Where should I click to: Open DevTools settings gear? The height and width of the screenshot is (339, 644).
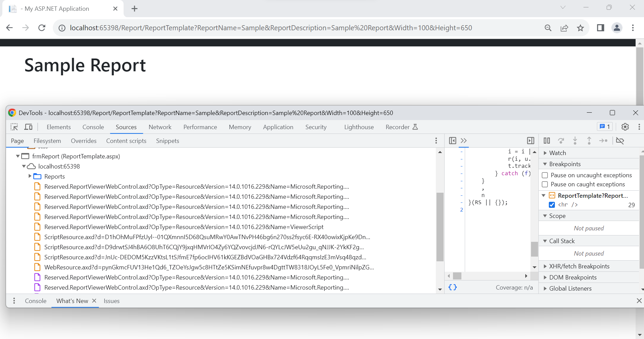click(625, 127)
